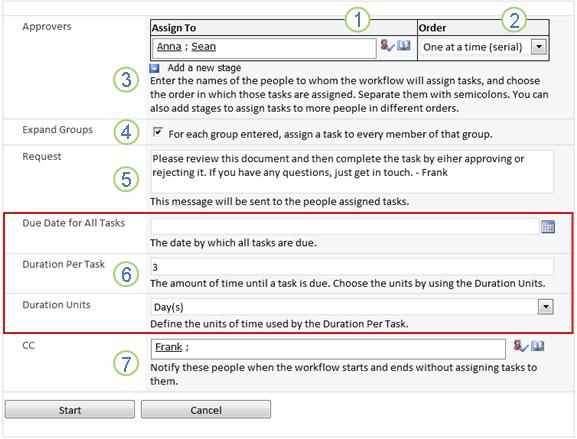Image resolution: width=577 pixels, height=439 pixels.
Task: Click Frank in the CC field
Action: point(169,347)
